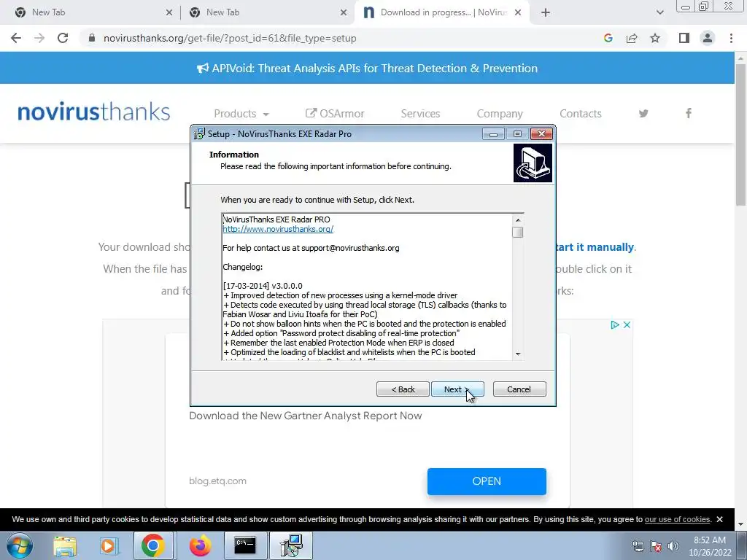Close the Download in progress tab
This screenshot has width=747, height=560.
pos(519,12)
